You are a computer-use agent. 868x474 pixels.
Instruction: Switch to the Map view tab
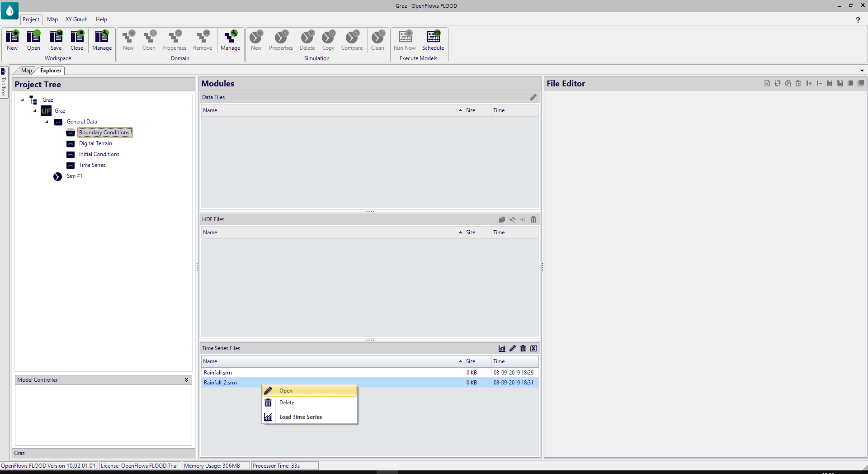click(x=26, y=71)
